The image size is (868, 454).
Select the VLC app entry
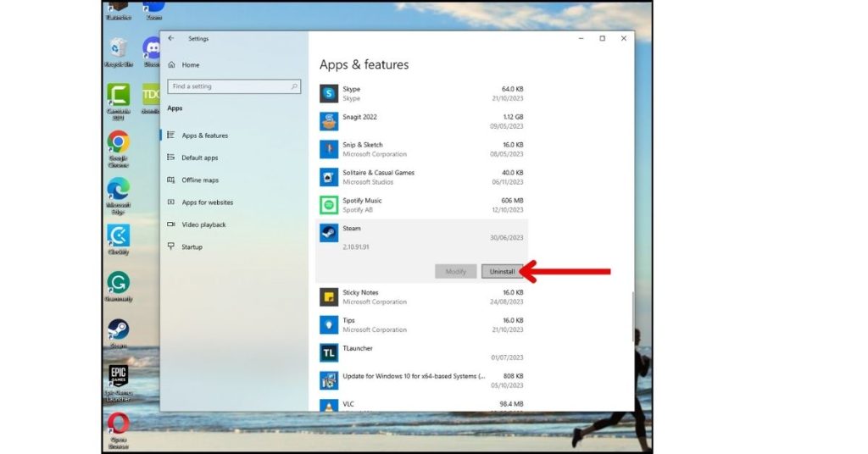pyautogui.click(x=421, y=404)
